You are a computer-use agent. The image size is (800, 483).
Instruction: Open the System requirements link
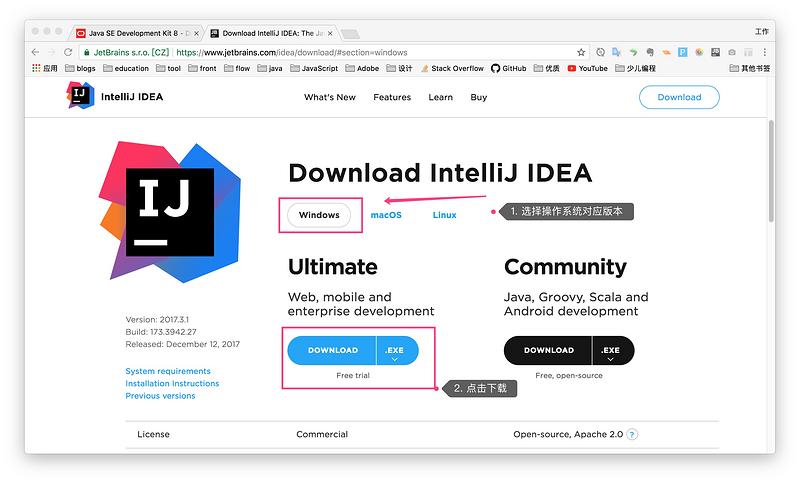168,371
